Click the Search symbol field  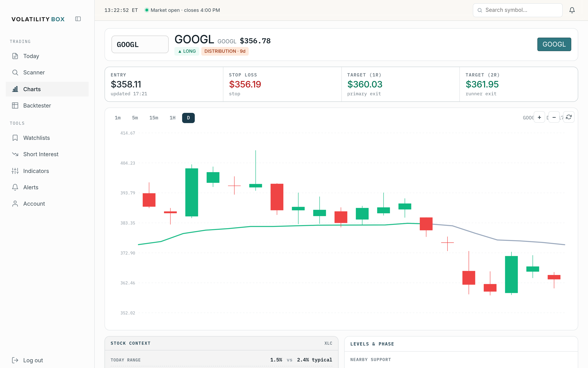(518, 10)
